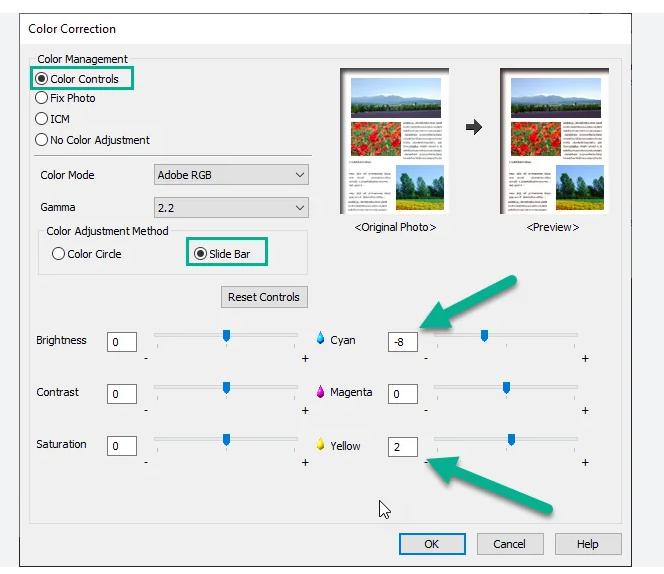This screenshot has height=574, width=664.
Task: Click the Cyan slider handle
Action: tap(484, 335)
